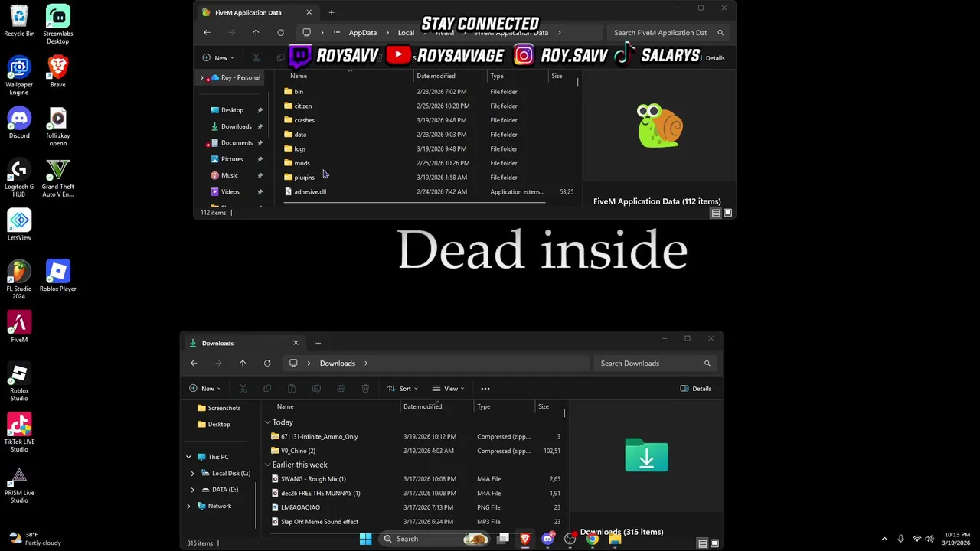Image resolution: width=980 pixels, height=551 pixels.
Task: Open the Brave browser desktop shortcut
Action: (x=58, y=71)
